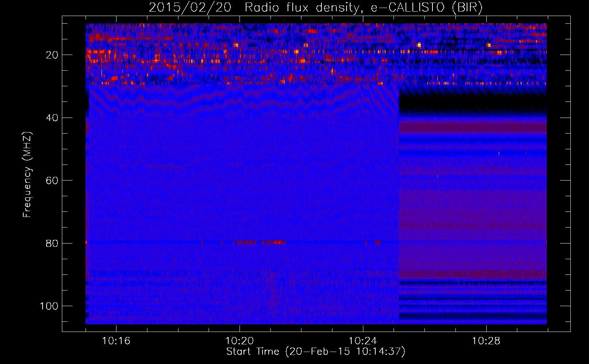Select the 10:20 time axis tick label
The width and height of the screenshot is (589, 364).
(x=240, y=341)
